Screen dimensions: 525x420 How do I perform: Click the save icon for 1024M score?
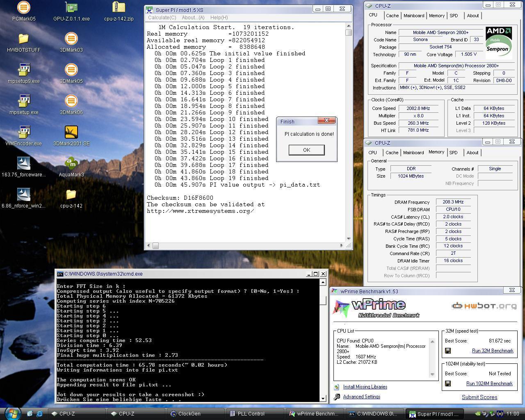click(x=448, y=383)
